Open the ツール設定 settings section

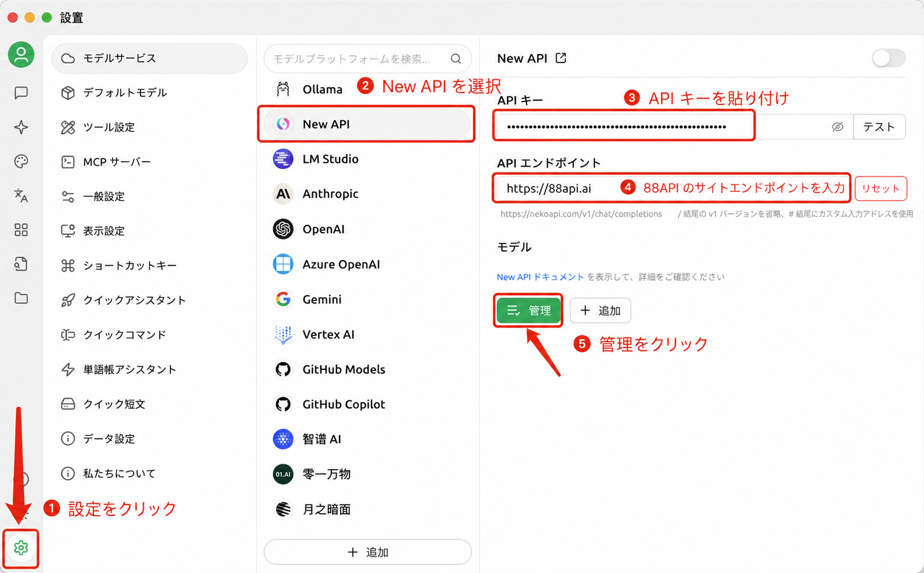(150, 127)
